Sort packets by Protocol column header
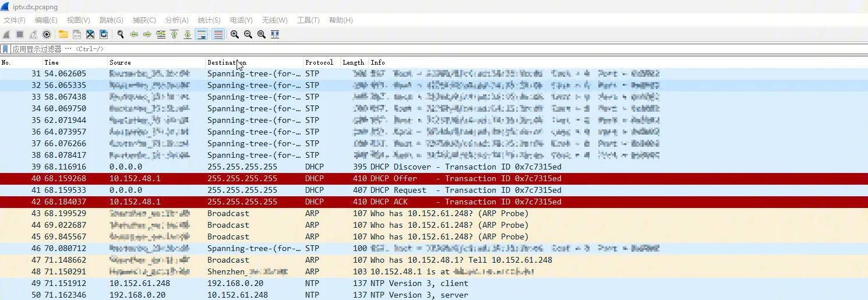The width and height of the screenshot is (868, 300). (319, 62)
